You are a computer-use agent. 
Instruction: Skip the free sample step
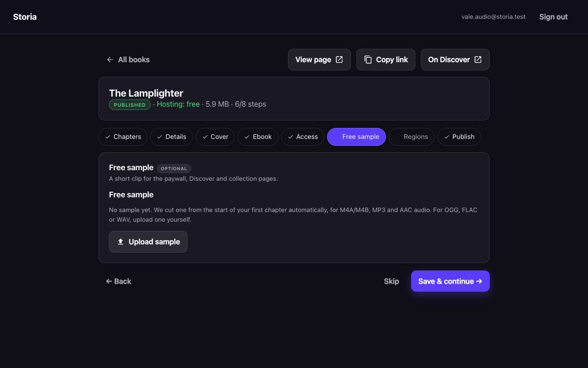click(x=391, y=281)
